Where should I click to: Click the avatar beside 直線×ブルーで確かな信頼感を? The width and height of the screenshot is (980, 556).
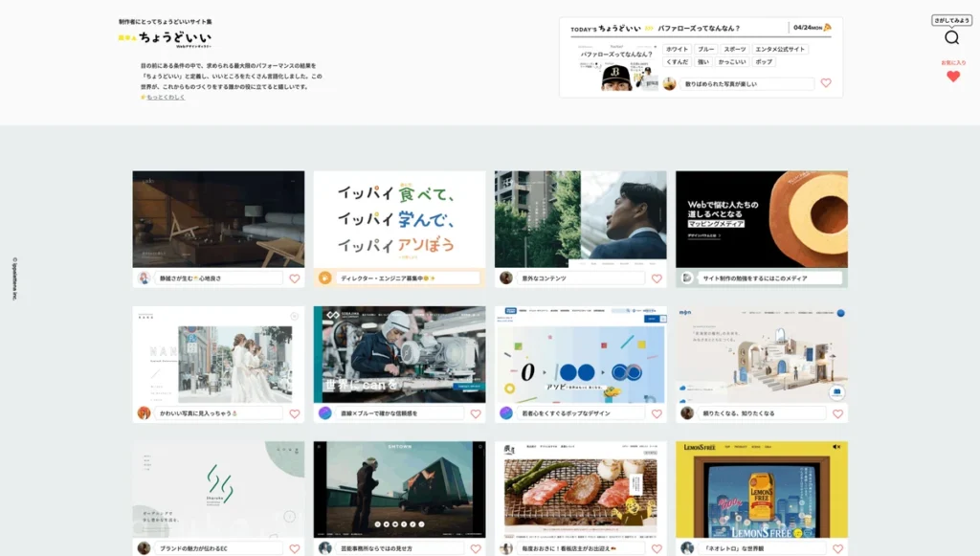point(325,413)
